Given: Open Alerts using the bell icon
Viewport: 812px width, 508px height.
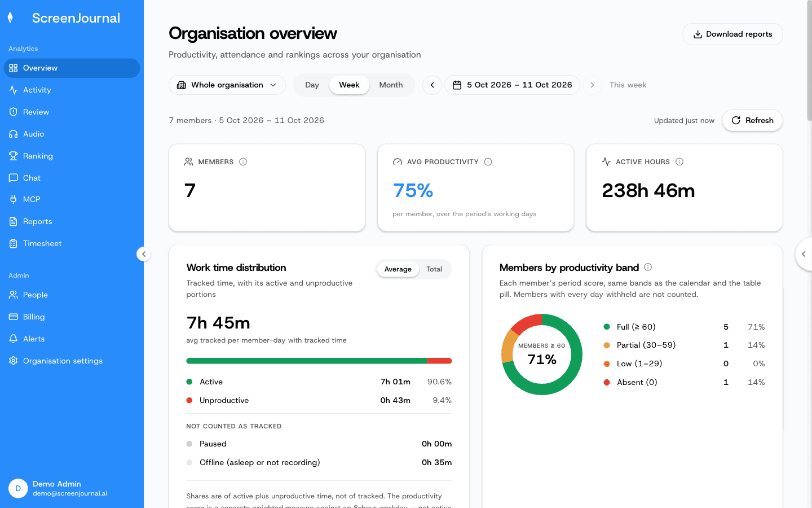Looking at the screenshot, I should [14, 339].
